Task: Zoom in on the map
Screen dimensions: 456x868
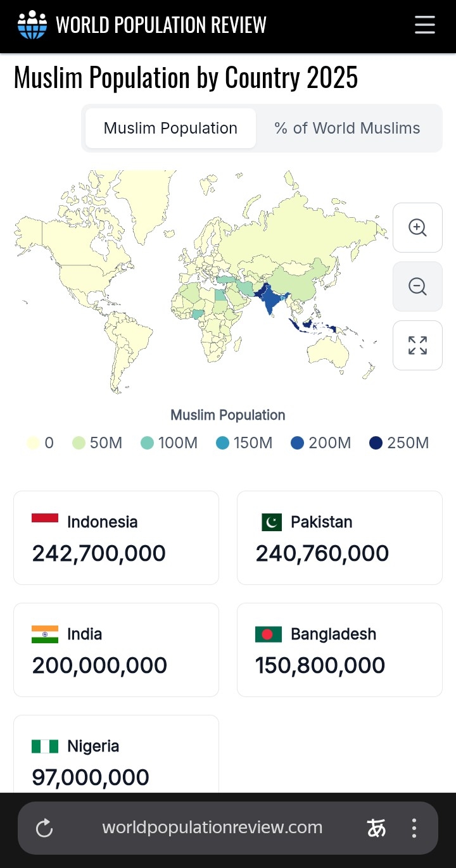Action: pyautogui.click(x=417, y=227)
